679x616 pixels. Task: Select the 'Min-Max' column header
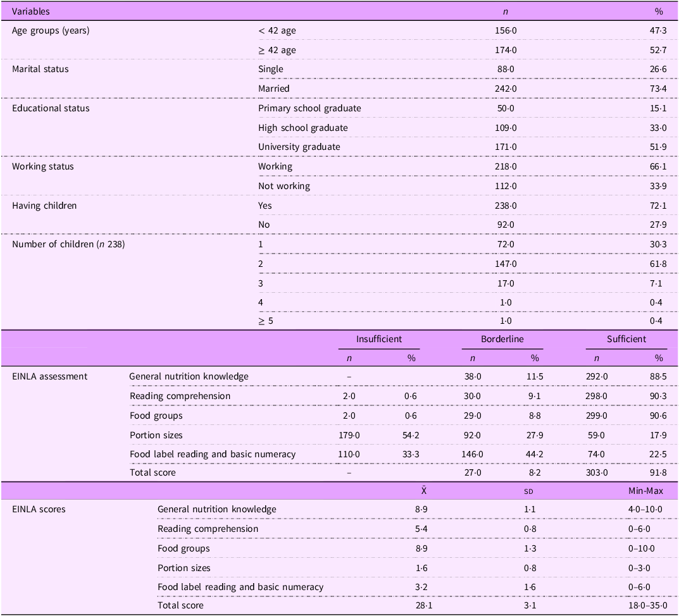pyautogui.click(x=641, y=491)
